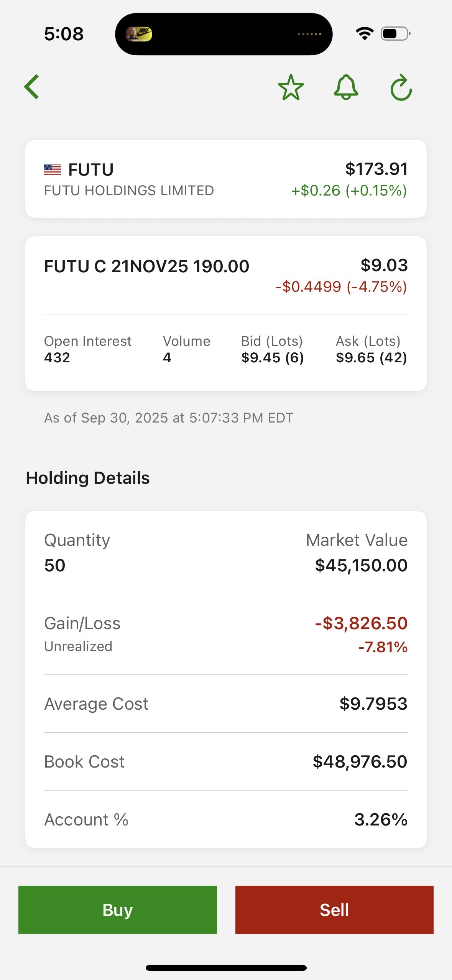Tap the Account % row
This screenshot has height=980, width=452.
pos(226,819)
